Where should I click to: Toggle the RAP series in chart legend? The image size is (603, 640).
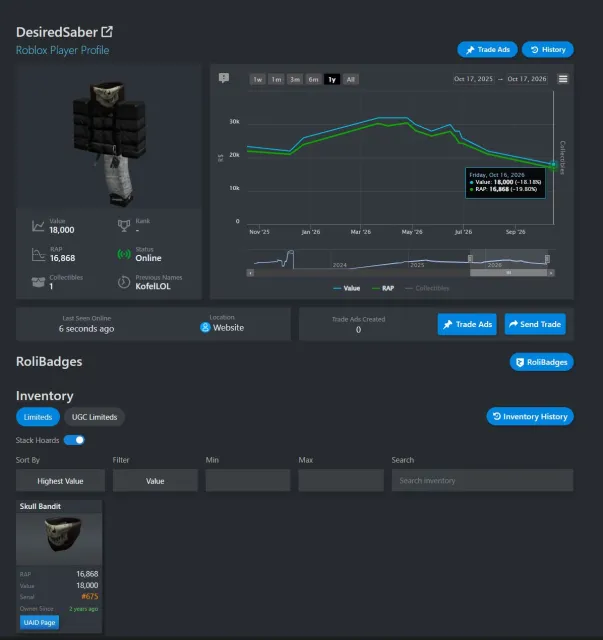pos(383,288)
